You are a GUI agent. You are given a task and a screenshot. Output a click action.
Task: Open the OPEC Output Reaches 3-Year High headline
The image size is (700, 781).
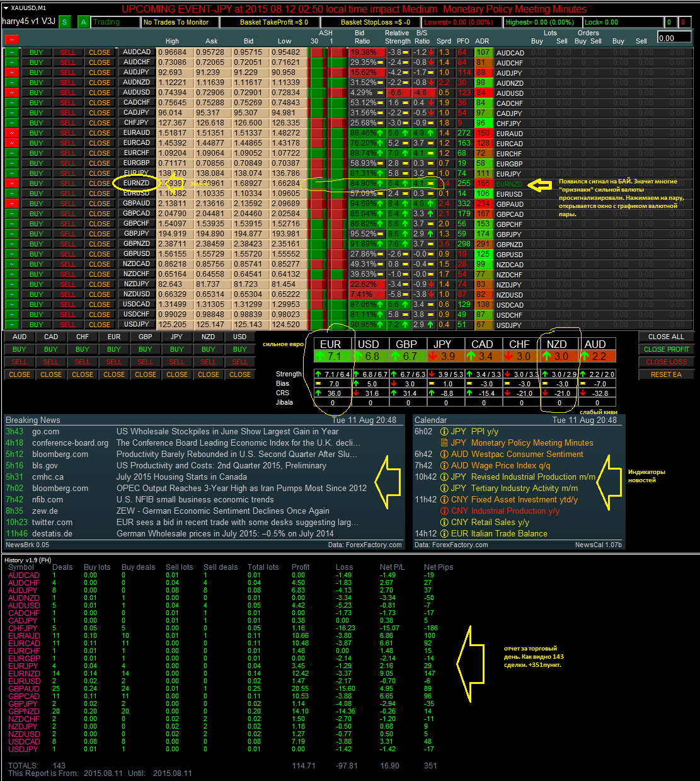241,489
